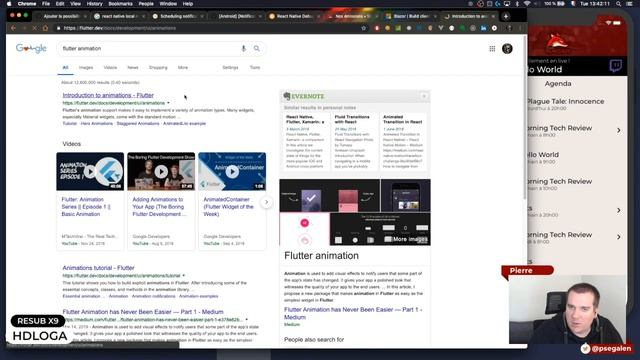Play 'The Boring Flutter Development Show' video
Viewport: 640px width, 360px height.
click(x=161, y=171)
